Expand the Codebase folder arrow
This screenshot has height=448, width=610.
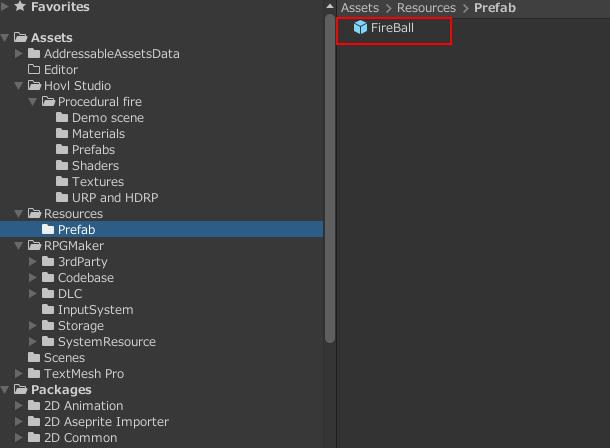[x=33, y=277]
